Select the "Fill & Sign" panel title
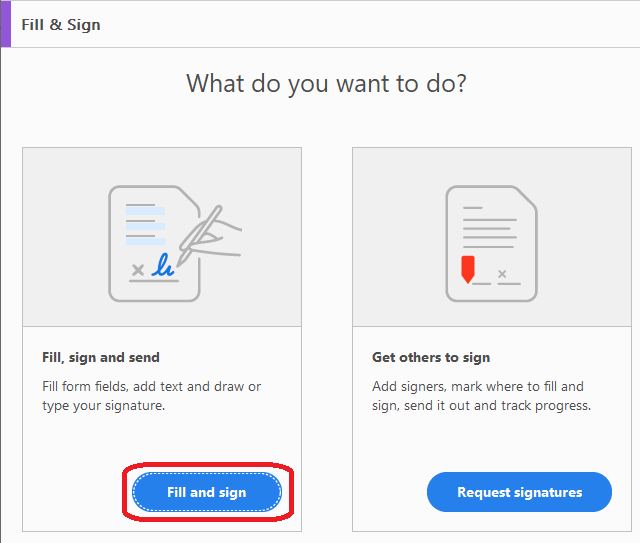Image resolution: width=640 pixels, height=543 pixels. (61, 24)
